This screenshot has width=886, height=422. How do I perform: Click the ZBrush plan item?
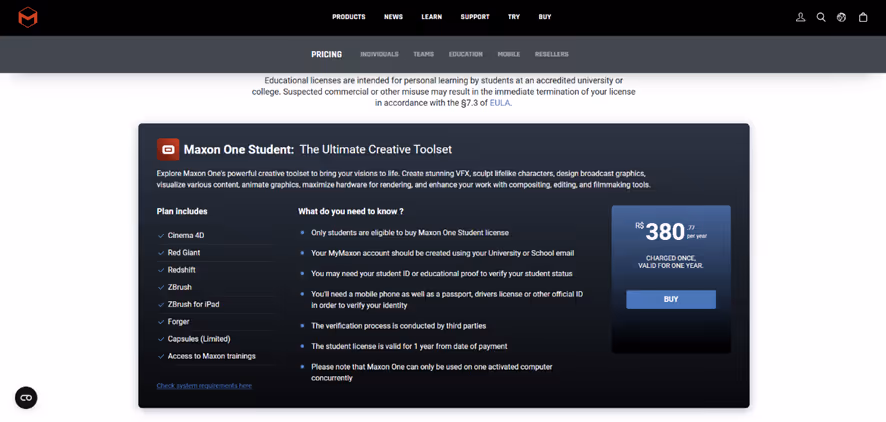(180, 287)
